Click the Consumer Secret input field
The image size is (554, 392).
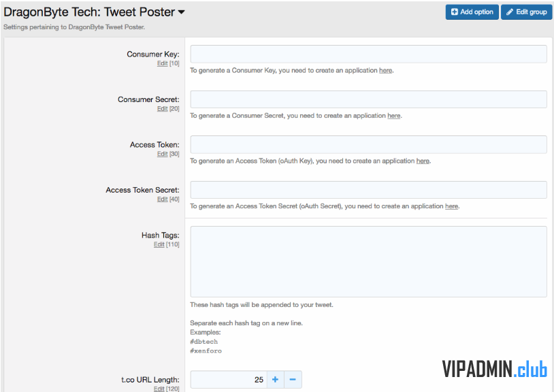(x=368, y=99)
